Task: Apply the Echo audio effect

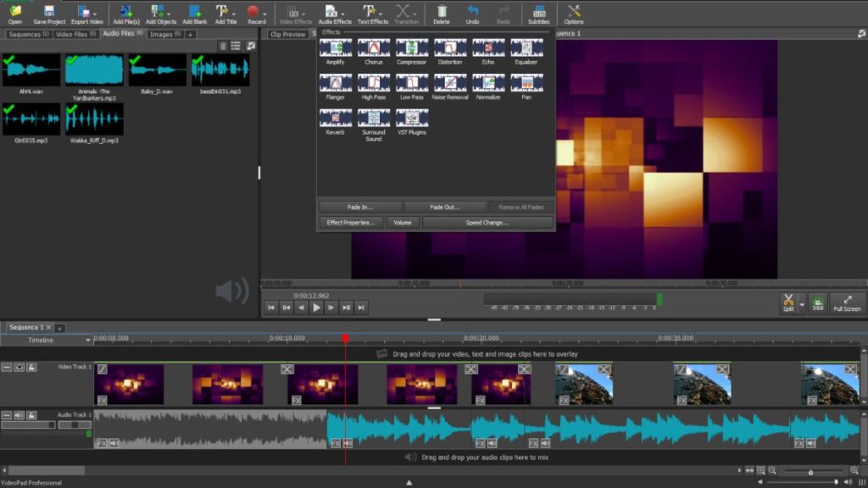Action: pos(489,47)
